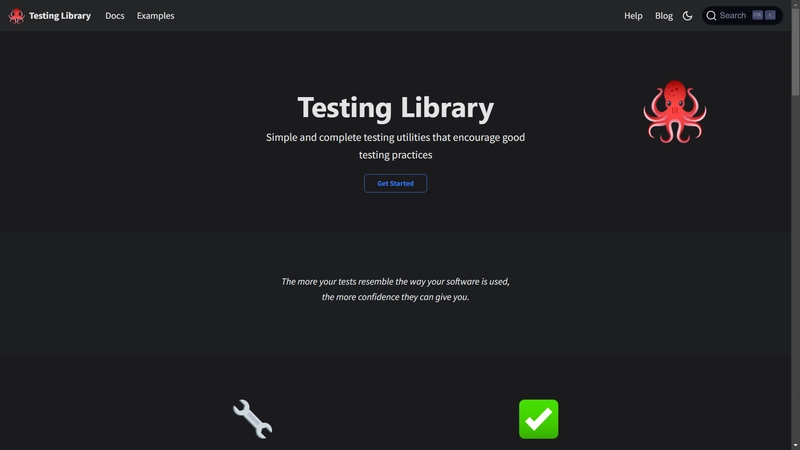Click the green checkmark feature icon
The height and width of the screenshot is (450, 800).
(539, 419)
